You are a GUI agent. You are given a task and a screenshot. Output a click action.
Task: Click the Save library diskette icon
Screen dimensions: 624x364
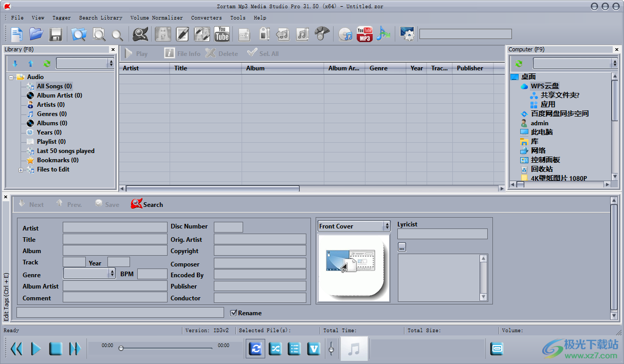(56, 34)
